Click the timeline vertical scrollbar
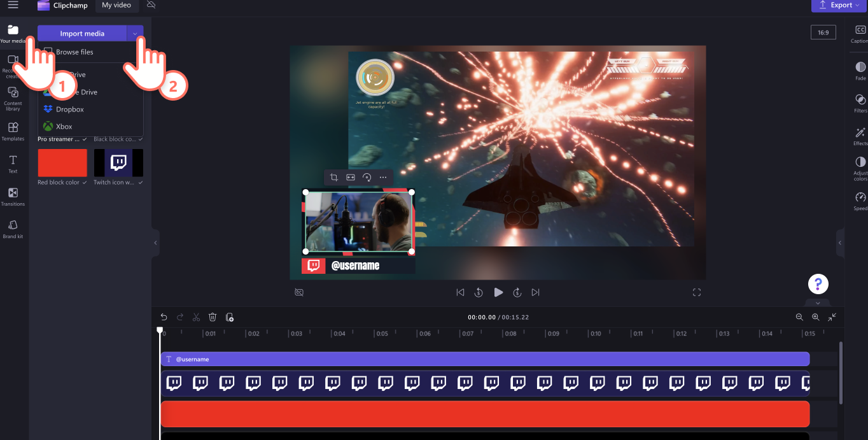Screen dimensions: 868x440 coord(841,373)
